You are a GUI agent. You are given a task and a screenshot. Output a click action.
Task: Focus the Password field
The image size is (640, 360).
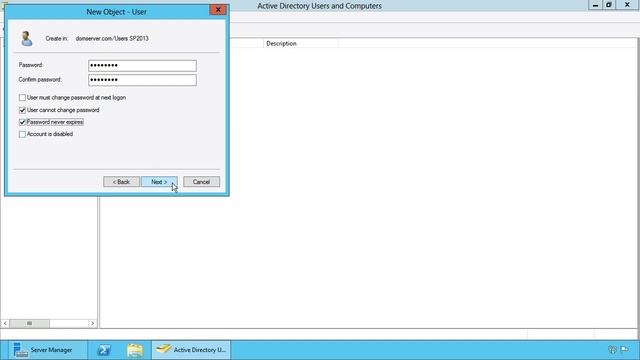coord(142,65)
